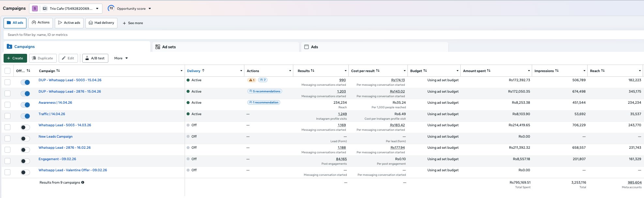Sort by Results column arrows
The width and height of the screenshot is (644, 198).
(313, 70)
